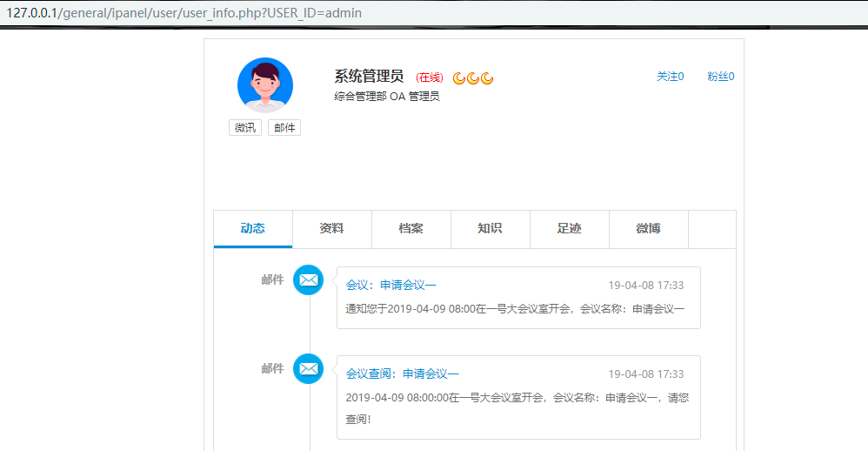Switch to the 动态 tab
The width and height of the screenshot is (868, 451).
pos(253,229)
